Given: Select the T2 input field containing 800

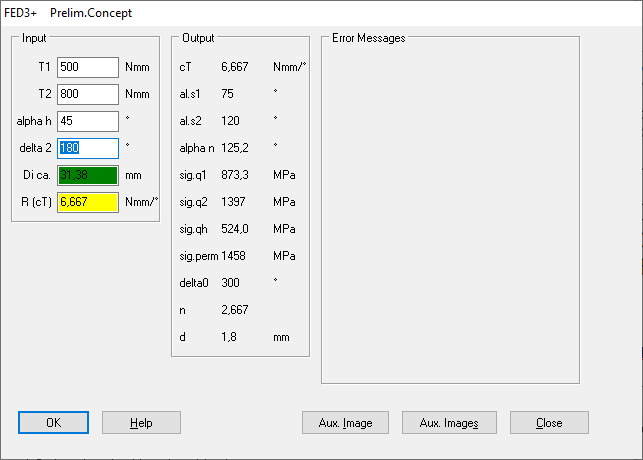Looking at the screenshot, I should pyautogui.click(x=88, y=94).
